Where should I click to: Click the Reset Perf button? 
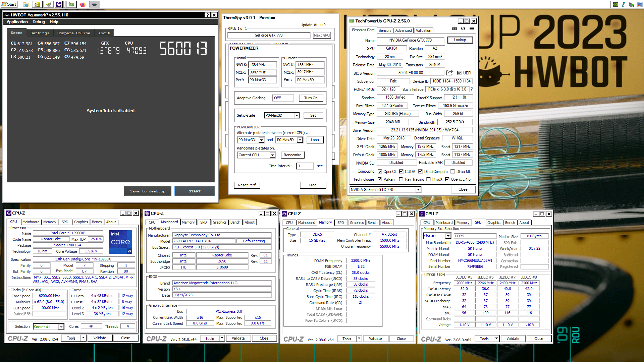[247, 185]
